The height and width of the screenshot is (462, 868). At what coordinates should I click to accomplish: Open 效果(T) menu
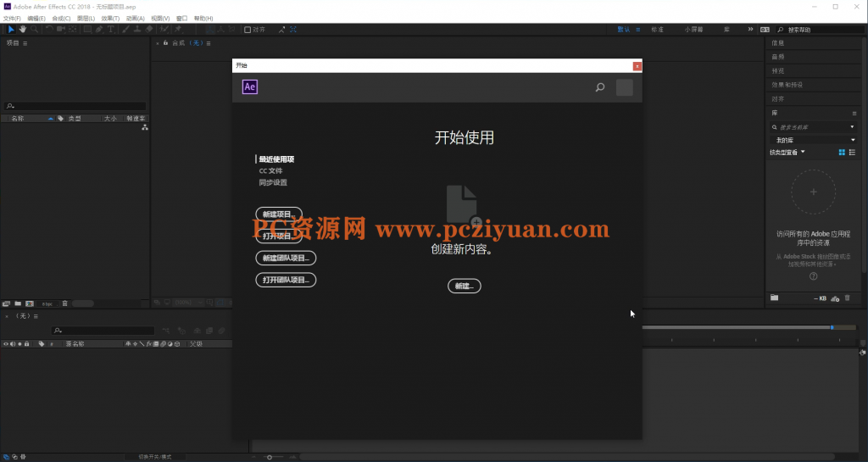click(110, 19)
